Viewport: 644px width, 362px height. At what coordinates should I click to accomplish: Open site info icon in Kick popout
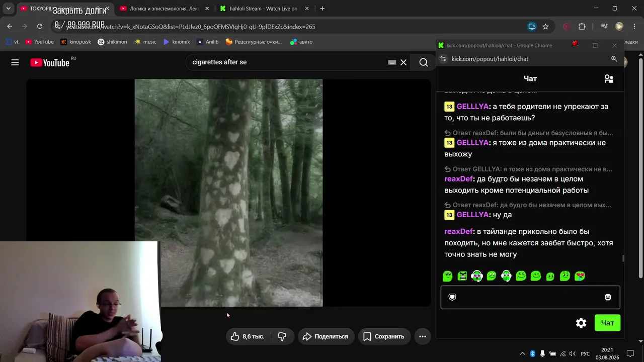[x=443, y=59]
